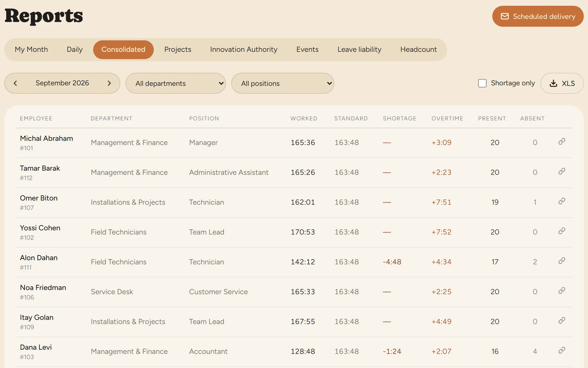Click the Scheduled delivery button
The image size is (588, 368).
(538, 16)
